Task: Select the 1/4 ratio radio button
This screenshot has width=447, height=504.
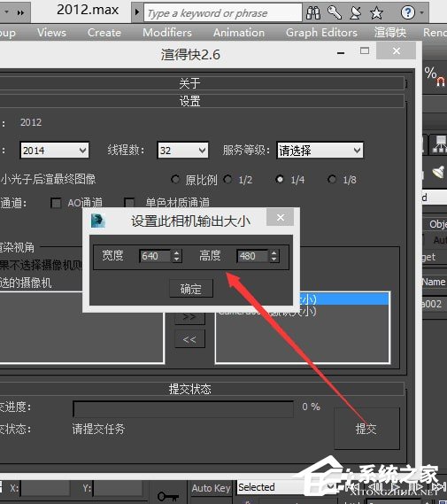Action: [280, 179]
